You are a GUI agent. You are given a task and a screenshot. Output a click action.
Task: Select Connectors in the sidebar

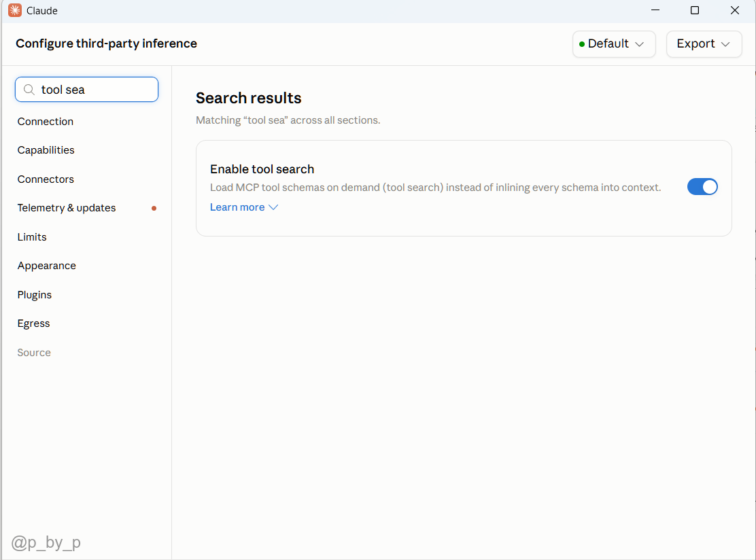tap(46, 179)
